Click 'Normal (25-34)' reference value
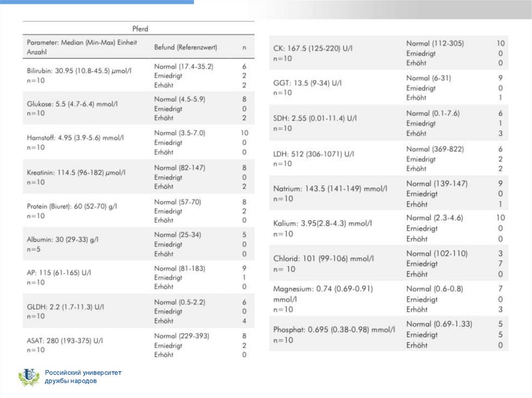This screenshot has width=532, height=398. pyautogui.click(x=178, y=235)
